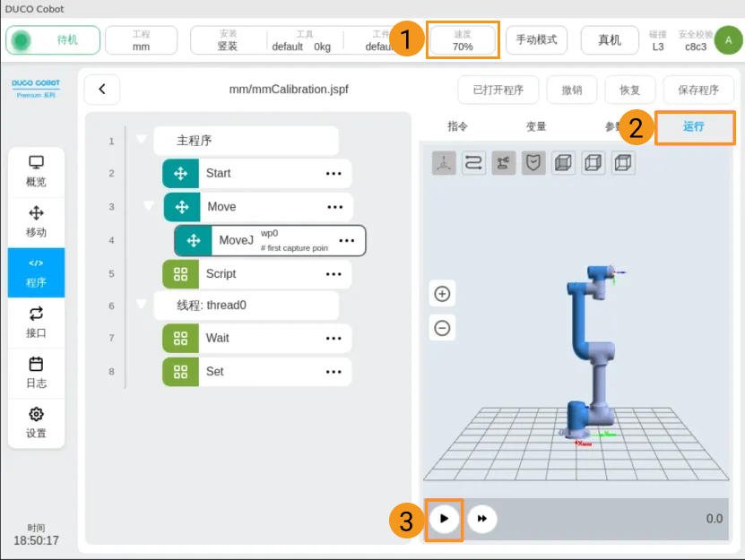Open options menu for Script node
Screen dimensions: 745x560
(334, 274)
